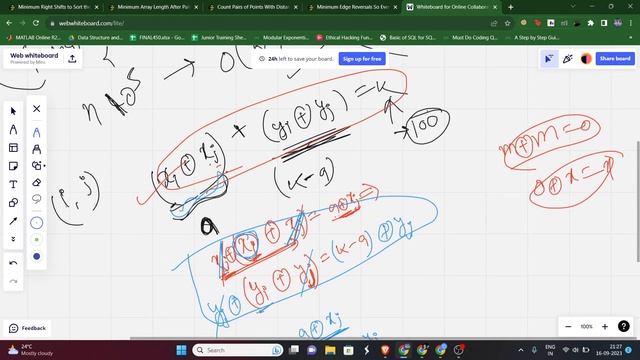Open Data Structure and... bookmark
The height and width of the screenshot is (360, 640).
96,38
